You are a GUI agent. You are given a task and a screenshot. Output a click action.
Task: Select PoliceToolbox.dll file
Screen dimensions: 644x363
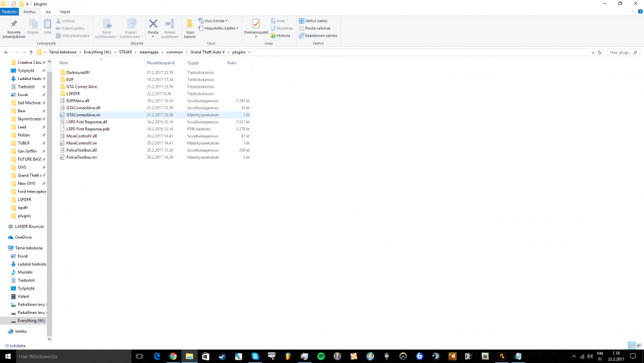[x=81, y=150]
